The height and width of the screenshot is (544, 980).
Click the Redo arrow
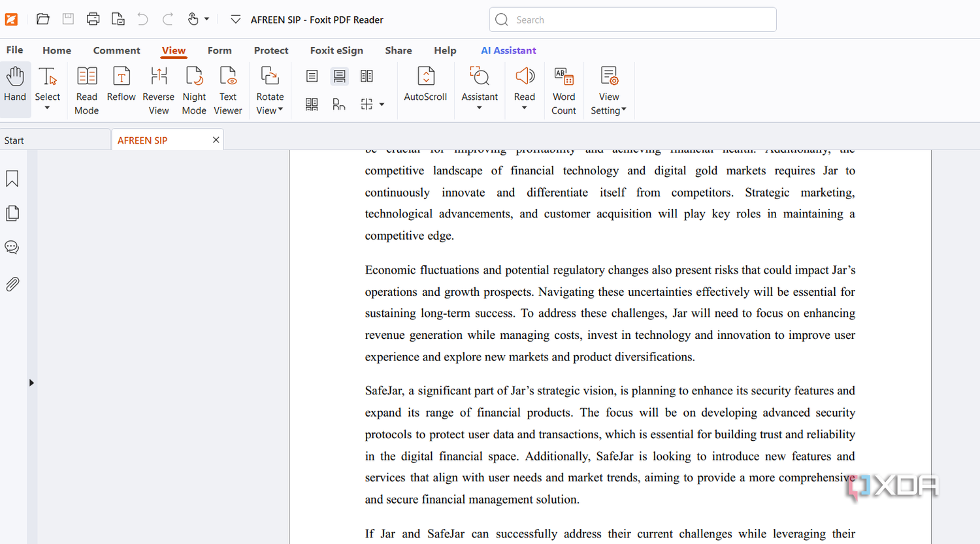click(167, 19)
